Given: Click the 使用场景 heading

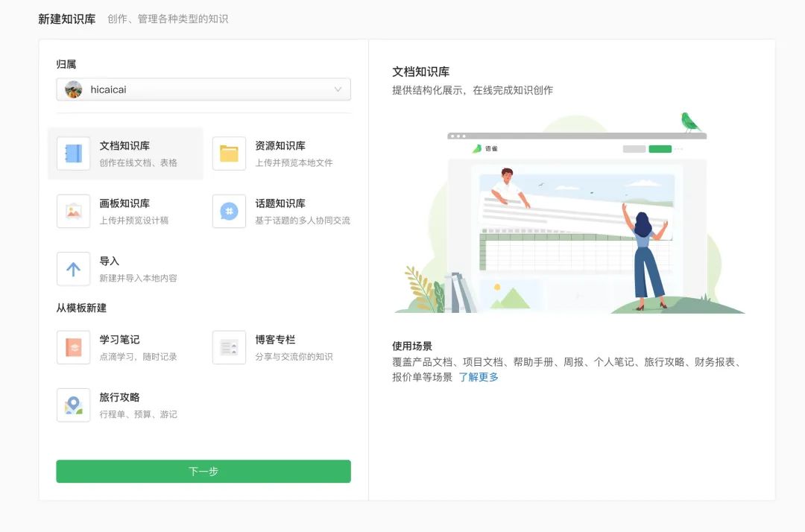Looking at the screenshot, I should (412, 346).
